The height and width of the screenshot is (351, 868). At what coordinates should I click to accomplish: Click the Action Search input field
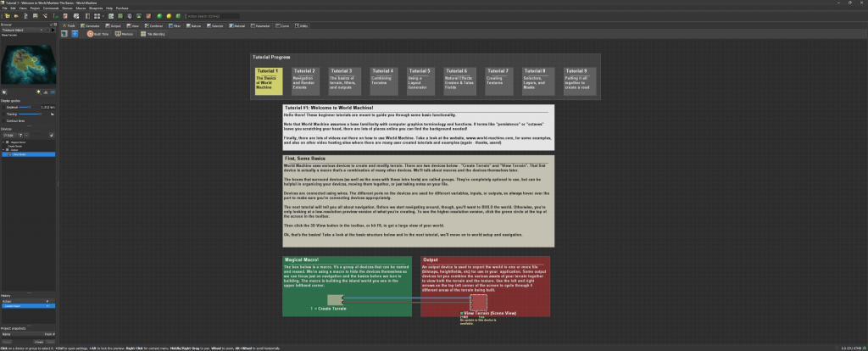coord(213,16)
